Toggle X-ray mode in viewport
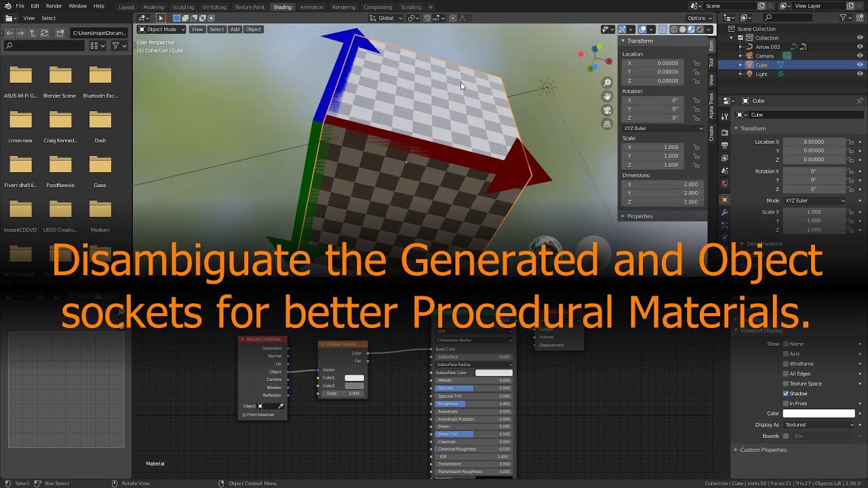The image size is (868, 488). [x=662, y=29]
